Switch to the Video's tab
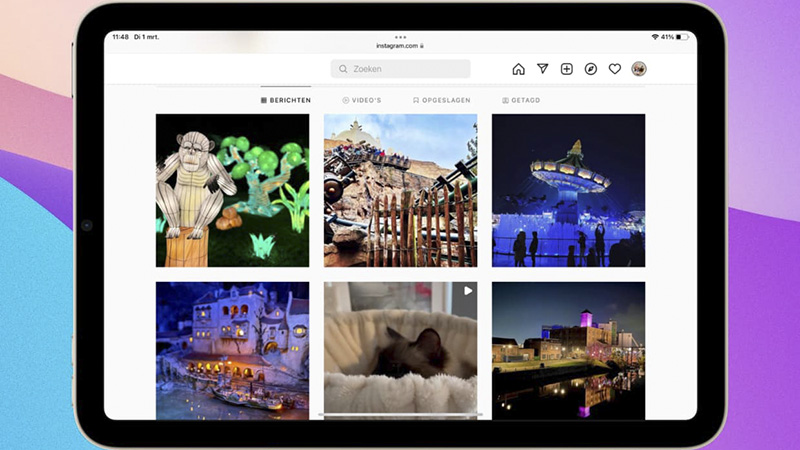800x450 pixels. [362, 100]
